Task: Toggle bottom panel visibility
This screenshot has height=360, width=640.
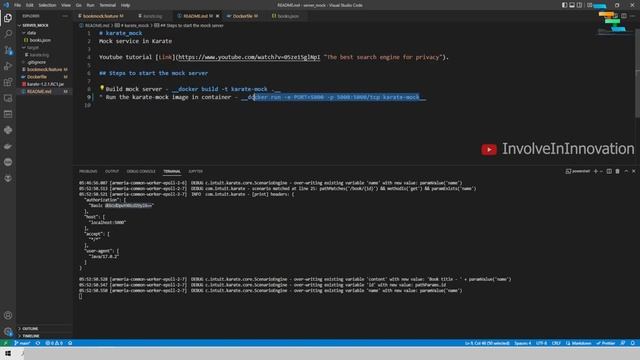Action: point(572,5)
